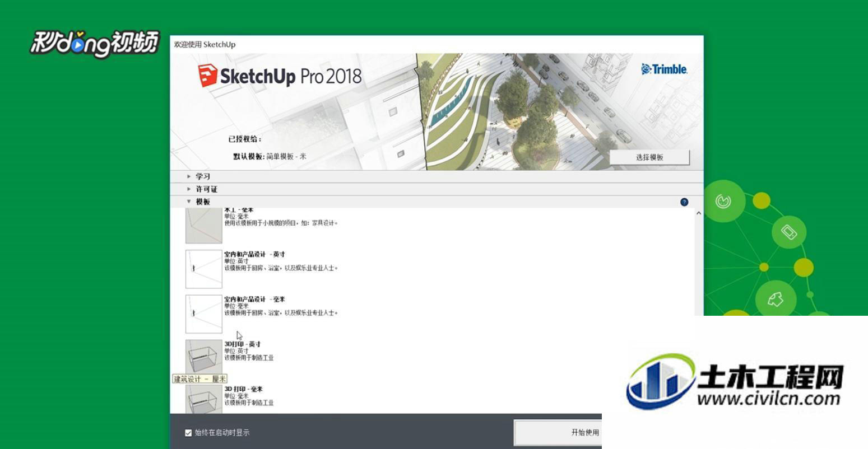Click the 室内和产品设计 - 毫米 title text
This screenshot has height=449, width=868.
254,299
